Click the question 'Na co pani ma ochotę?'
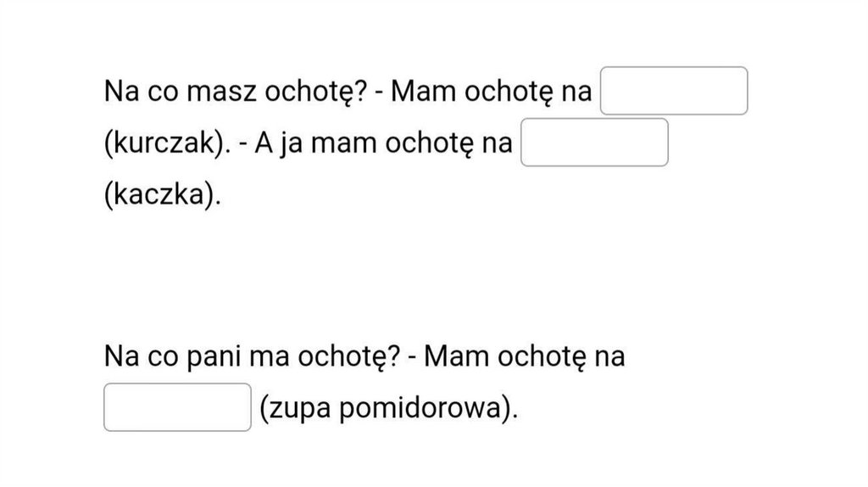The width and height of the screenshot is (868, 487). pos(251,356)
